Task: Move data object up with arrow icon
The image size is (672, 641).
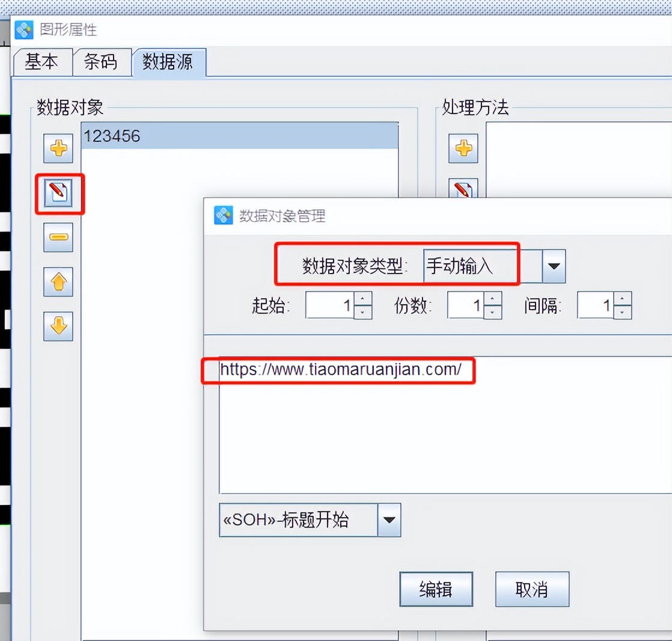Action: click(x=58, y=281)
